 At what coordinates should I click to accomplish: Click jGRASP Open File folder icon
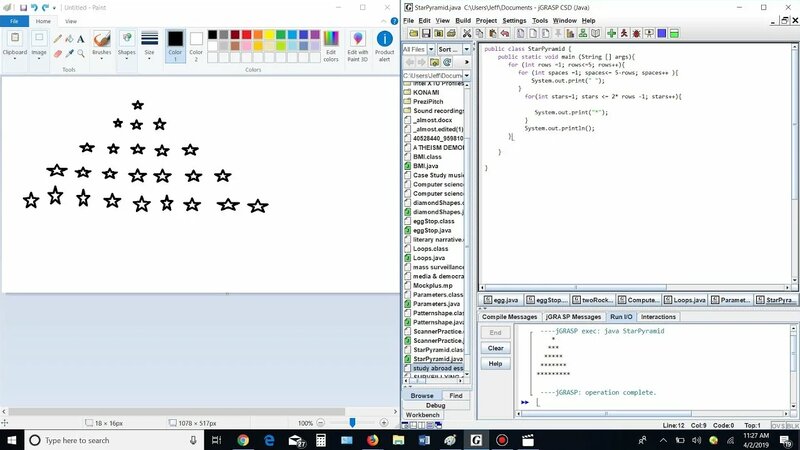(x=413, y=34)
